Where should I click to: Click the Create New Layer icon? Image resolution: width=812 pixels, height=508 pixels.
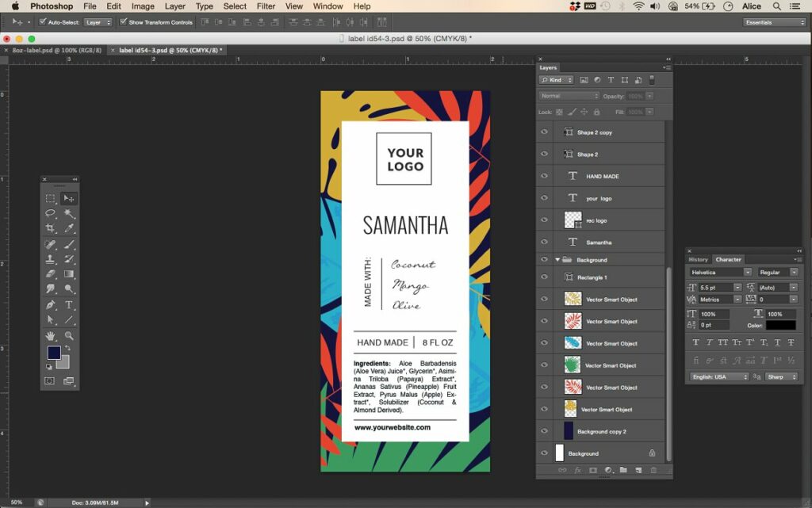638,469
